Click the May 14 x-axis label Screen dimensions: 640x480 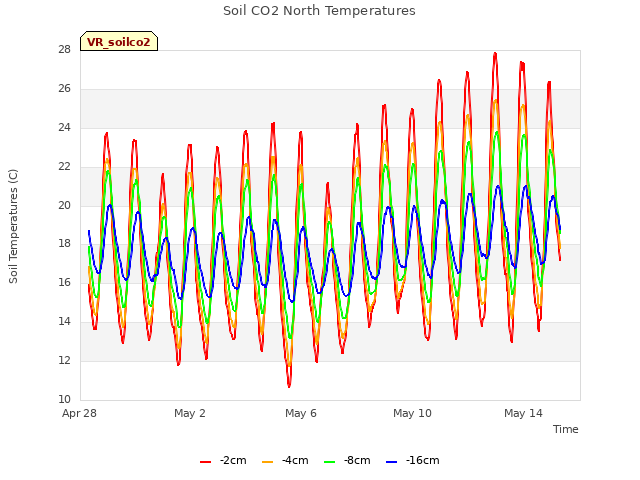pyautogui.click(x=523, y=413)
